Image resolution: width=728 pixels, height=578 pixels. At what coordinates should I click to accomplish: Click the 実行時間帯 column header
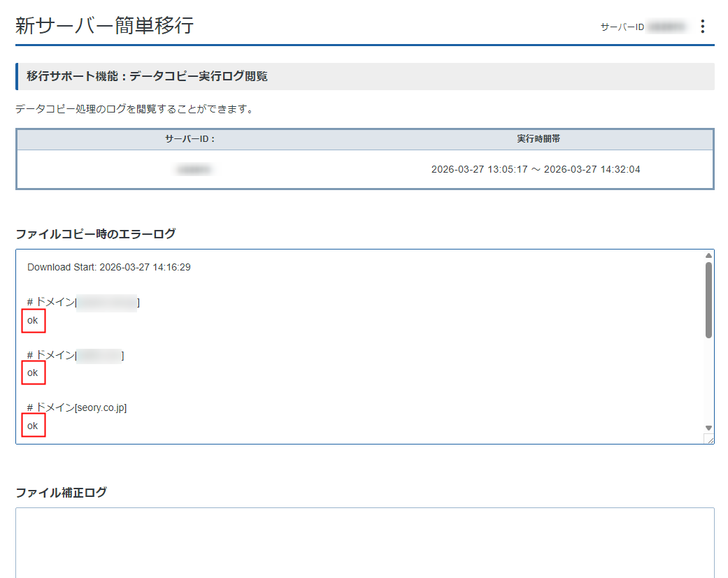tap(538, 139)
